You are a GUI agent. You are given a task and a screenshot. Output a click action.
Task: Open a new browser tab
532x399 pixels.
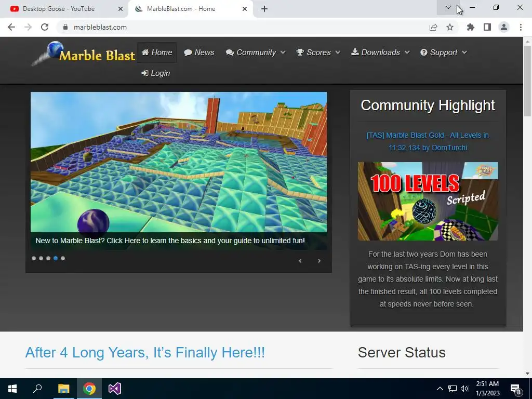pos(264,9)
